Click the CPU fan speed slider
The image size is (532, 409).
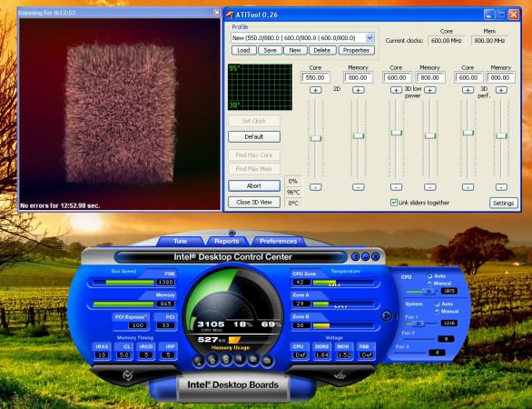(429, 292)
